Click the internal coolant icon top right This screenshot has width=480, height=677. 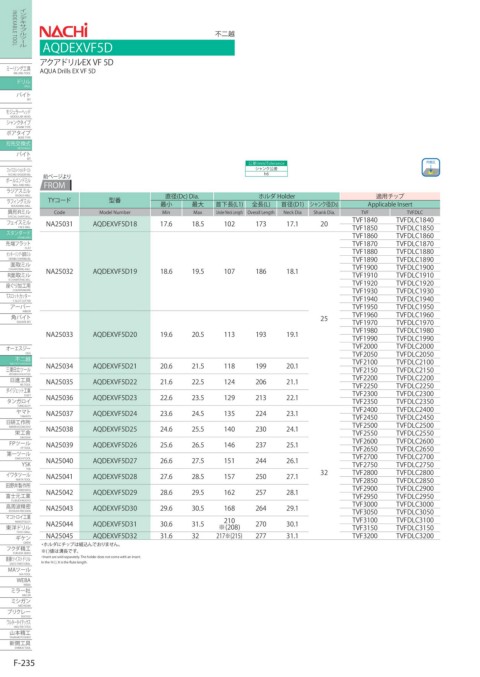coord(430,167)
